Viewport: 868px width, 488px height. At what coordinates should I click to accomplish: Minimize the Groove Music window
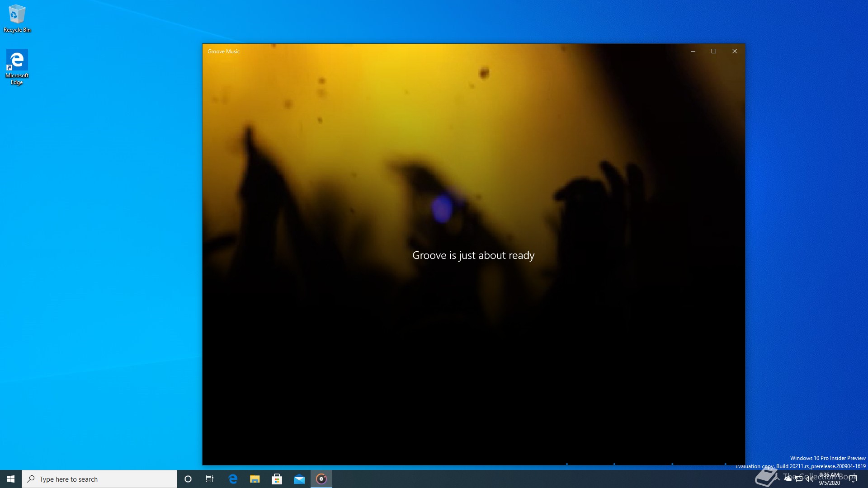[x=693, y=51]
